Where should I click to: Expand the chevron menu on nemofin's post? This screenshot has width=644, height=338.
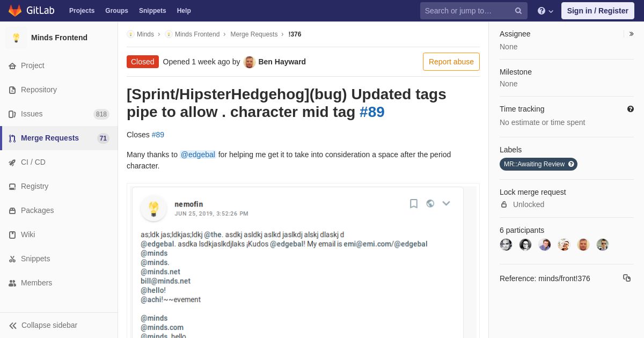tap(446, 203)
